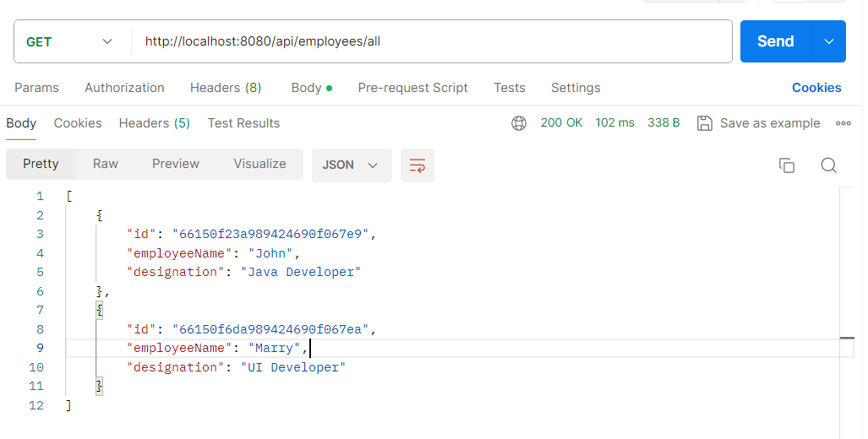
Task: Toggle the wrap lines icon
Action: [418, 165]
